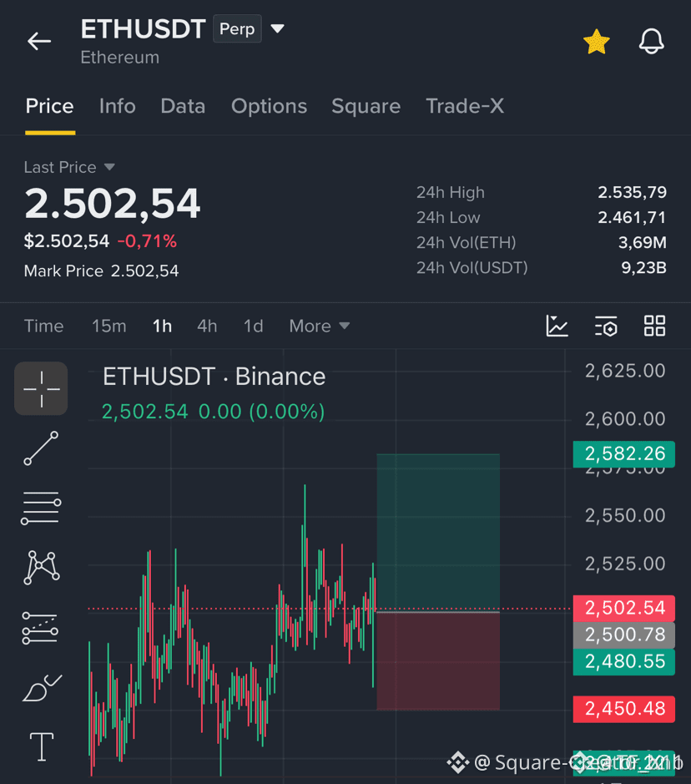Select the brush drawing tool
The height and width of the screenshot is (784, 691).
click(42, 687)
